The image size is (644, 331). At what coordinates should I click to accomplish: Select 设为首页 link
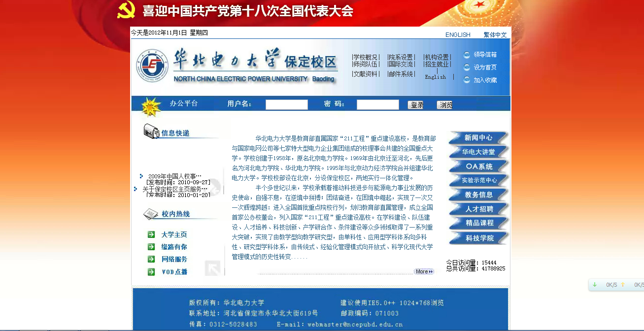point(485,67)
